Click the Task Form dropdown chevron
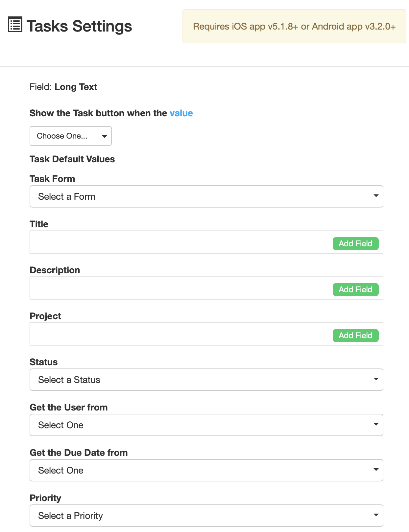 click(376, 196)
